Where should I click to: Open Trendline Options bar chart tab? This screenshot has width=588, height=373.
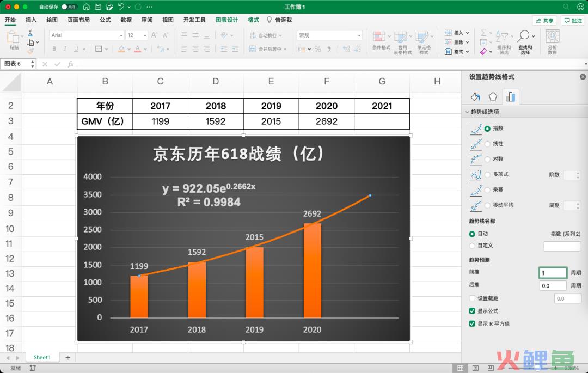[510, 97]
